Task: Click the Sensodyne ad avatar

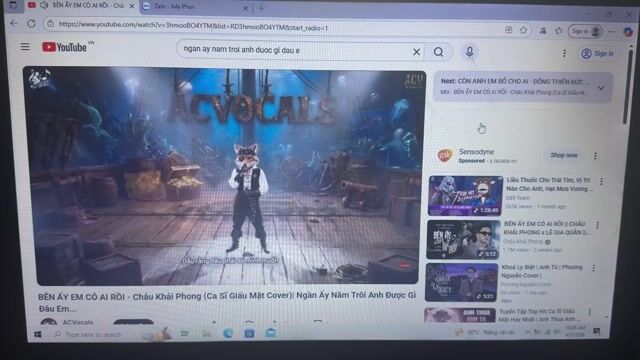Action: click(x=444, y=156)
